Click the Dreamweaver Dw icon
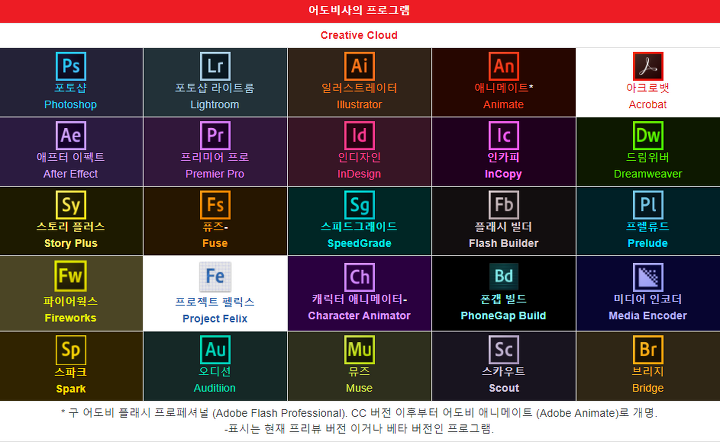The image size is (720, 442). pyautogui.click(x=648, y=135)
